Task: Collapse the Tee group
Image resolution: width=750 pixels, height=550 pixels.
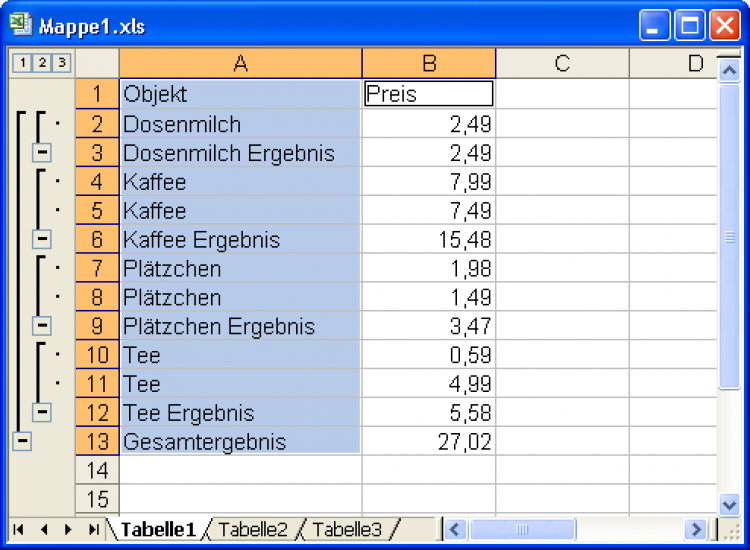Action: tap(41, 412)
